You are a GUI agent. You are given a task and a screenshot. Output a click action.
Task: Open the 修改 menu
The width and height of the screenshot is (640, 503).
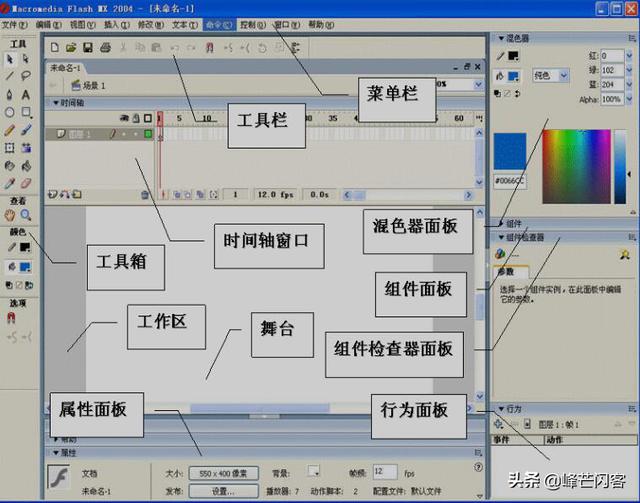click(x=151, y=25)
